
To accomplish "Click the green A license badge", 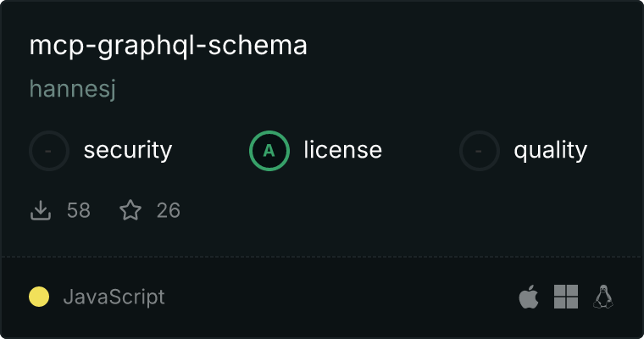I will 269,151.
